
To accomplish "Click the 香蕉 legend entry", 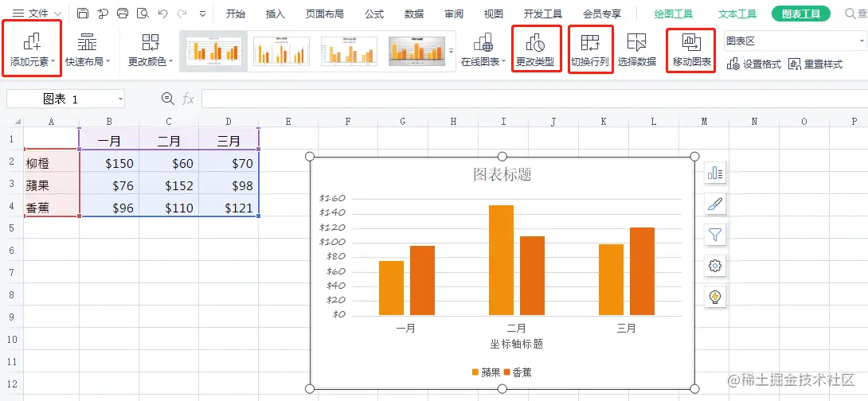I will pos(518,373).
